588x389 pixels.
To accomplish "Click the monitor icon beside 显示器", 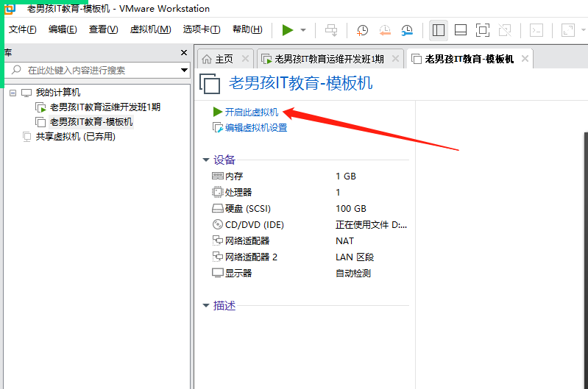I will pyautogui.click(x=218, y=273).
